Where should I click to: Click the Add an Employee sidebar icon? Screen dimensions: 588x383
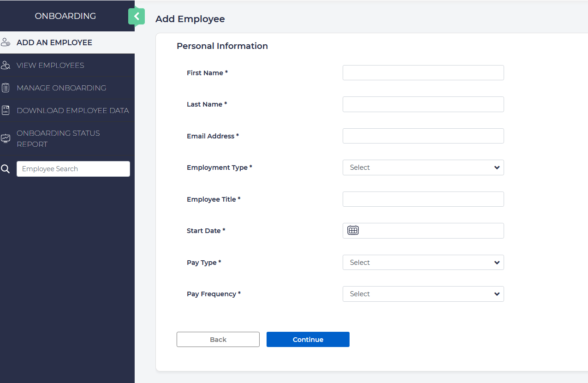pyautogui.click(x=6, y=42)
